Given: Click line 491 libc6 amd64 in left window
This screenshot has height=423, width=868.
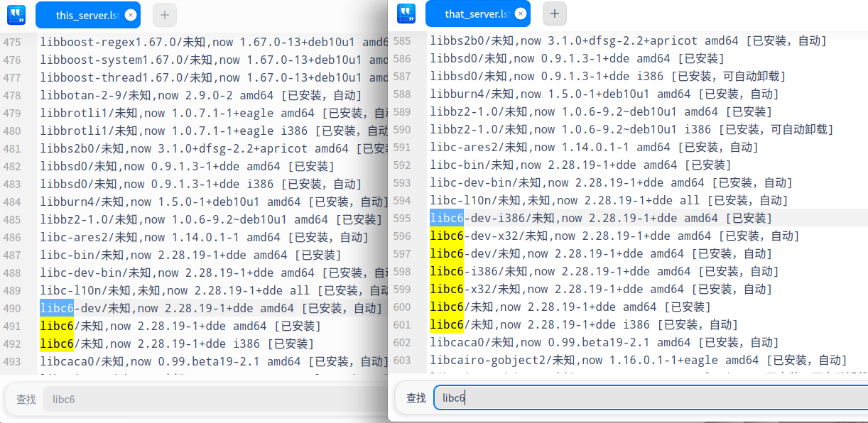Looking at the screenshot, I should tap(180, 326).
